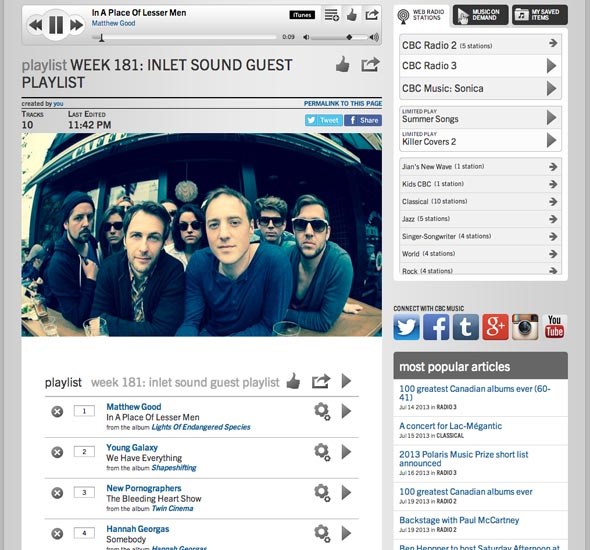
Task: Open CBC Music Instagram icon
Action: [525, 327]
